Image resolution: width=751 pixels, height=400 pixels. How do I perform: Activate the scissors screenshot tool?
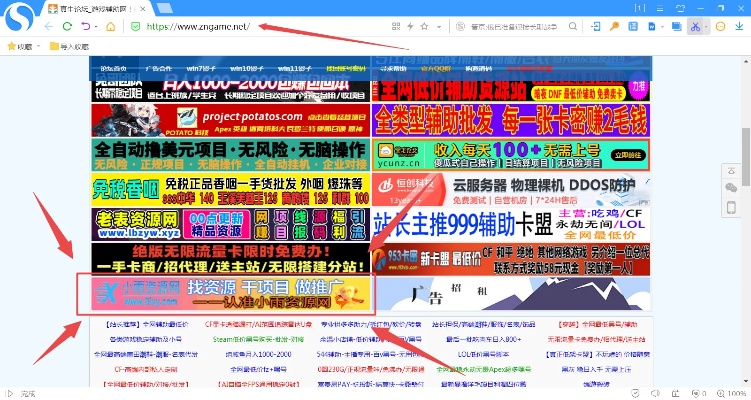(x=695, y=26)
